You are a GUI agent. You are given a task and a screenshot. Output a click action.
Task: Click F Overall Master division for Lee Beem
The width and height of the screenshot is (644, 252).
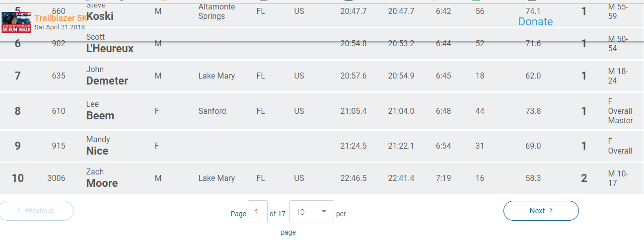620,111
